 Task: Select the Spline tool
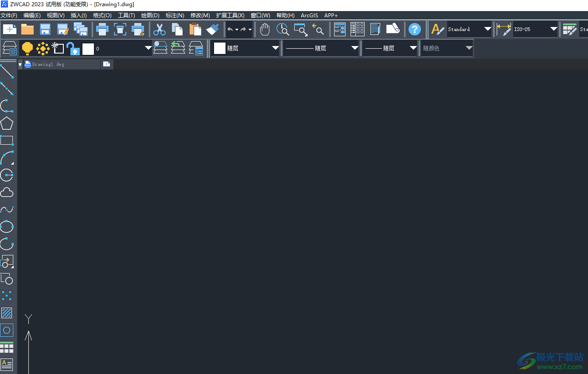tap(7, 209)
